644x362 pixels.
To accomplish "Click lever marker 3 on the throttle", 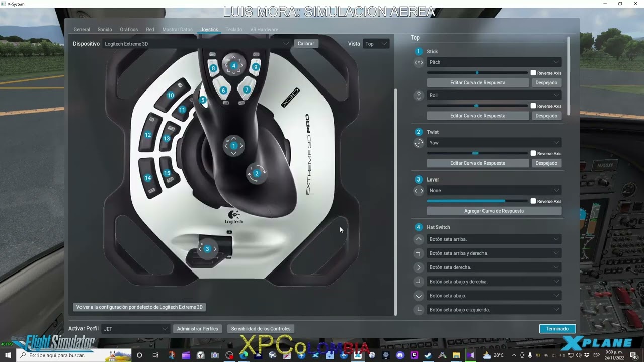I will pyautogui.click(x=207, y=249).
